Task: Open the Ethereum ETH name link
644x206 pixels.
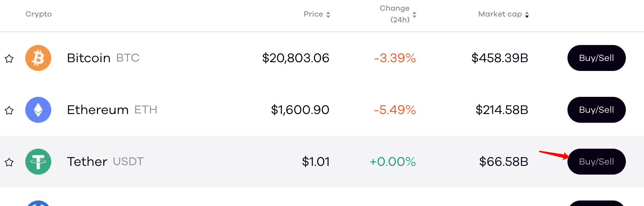Action: coord(112,110)
